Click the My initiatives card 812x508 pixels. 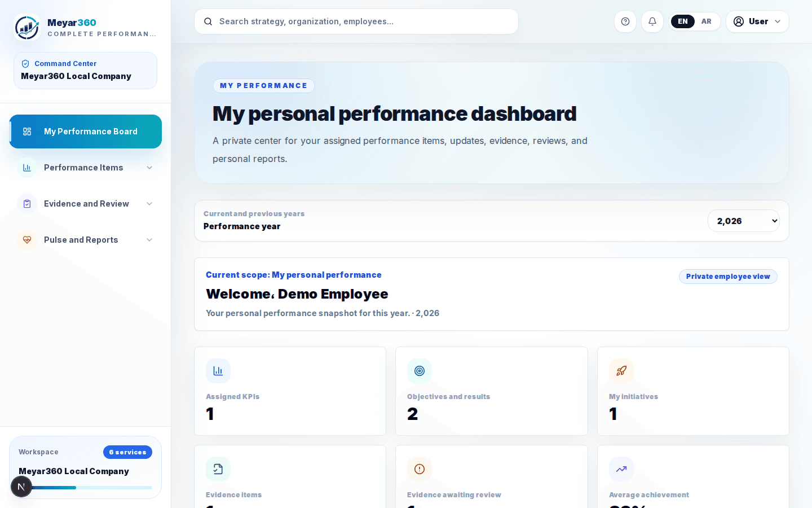(x=693, y=391)
